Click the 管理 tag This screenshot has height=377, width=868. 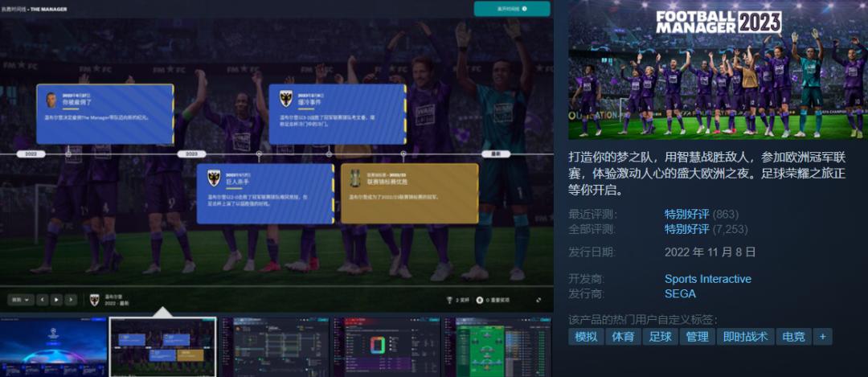click(x=698, y=337)
